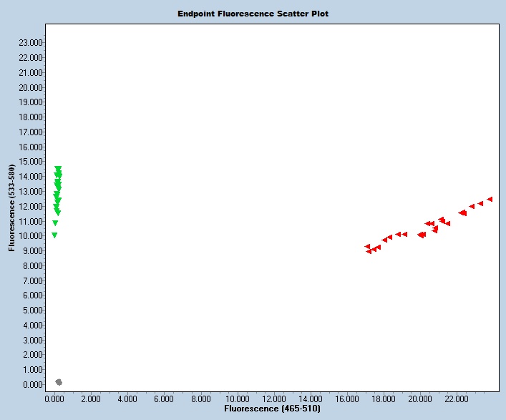Click the gray data point near the origin

59,382
